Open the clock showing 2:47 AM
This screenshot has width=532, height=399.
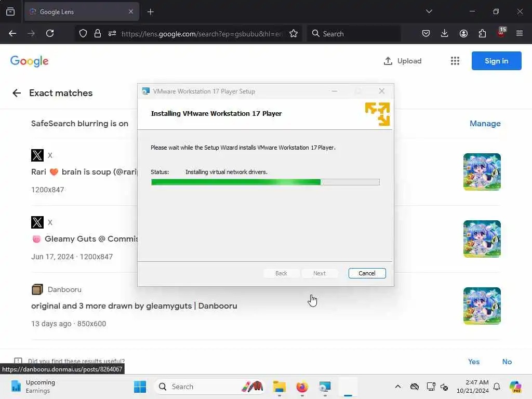pos(472,387)
